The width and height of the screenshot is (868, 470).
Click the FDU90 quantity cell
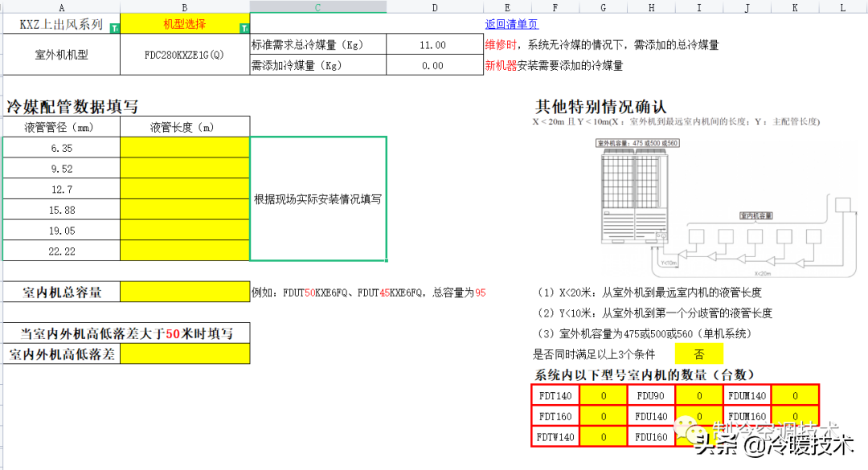698,394
